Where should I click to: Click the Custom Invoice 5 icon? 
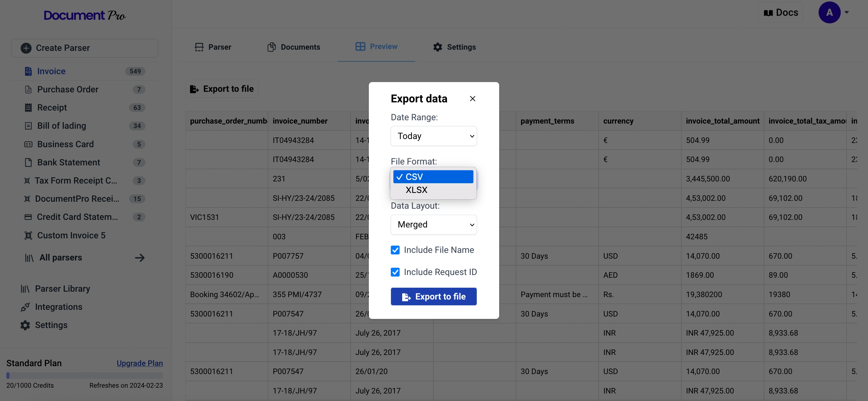pos(28,235)
